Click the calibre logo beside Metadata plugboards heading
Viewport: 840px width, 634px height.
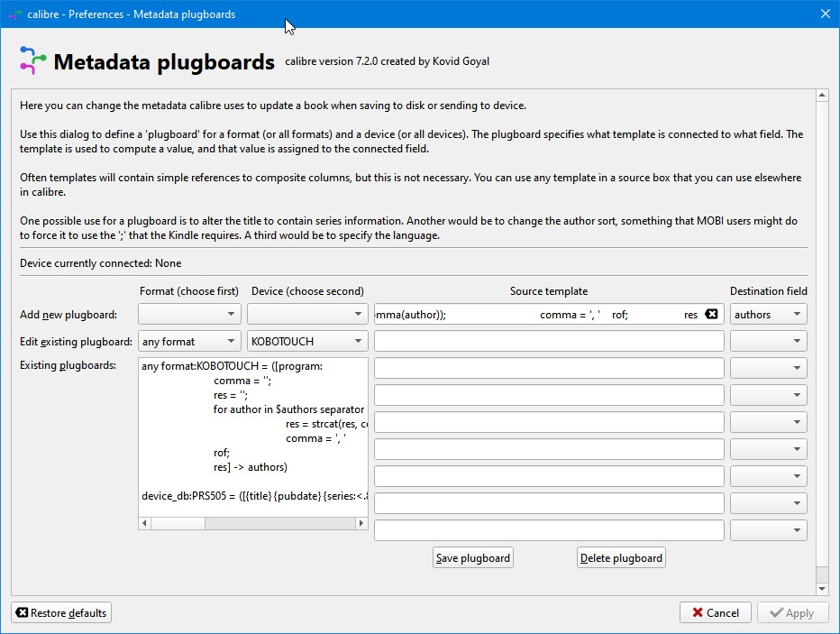pos(32,60)
